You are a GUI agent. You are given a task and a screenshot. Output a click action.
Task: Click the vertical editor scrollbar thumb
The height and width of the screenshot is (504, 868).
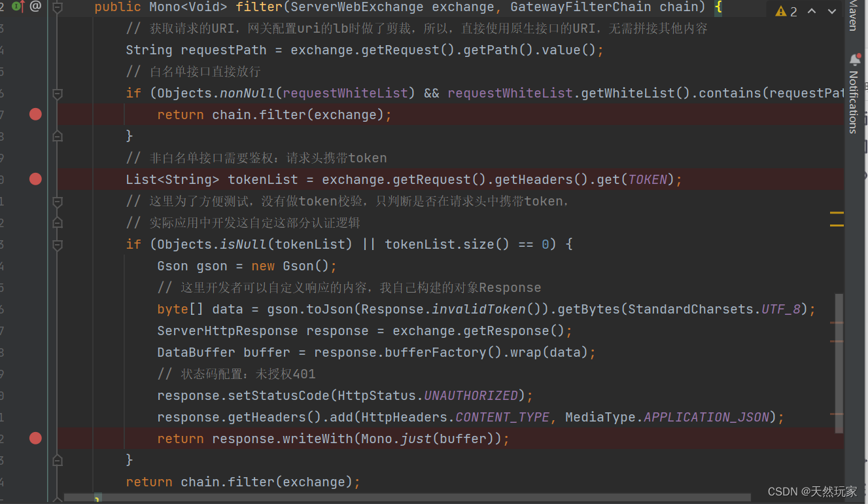839,364
